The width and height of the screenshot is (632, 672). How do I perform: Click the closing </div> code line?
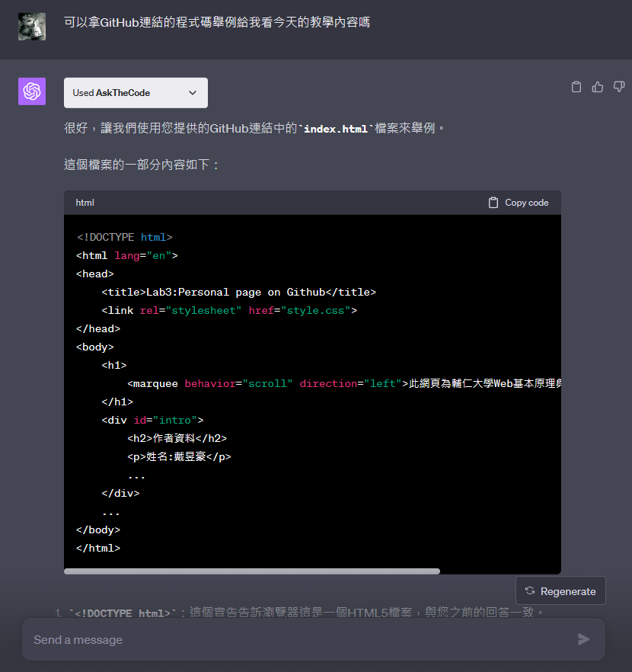click(x=121, y=493)
